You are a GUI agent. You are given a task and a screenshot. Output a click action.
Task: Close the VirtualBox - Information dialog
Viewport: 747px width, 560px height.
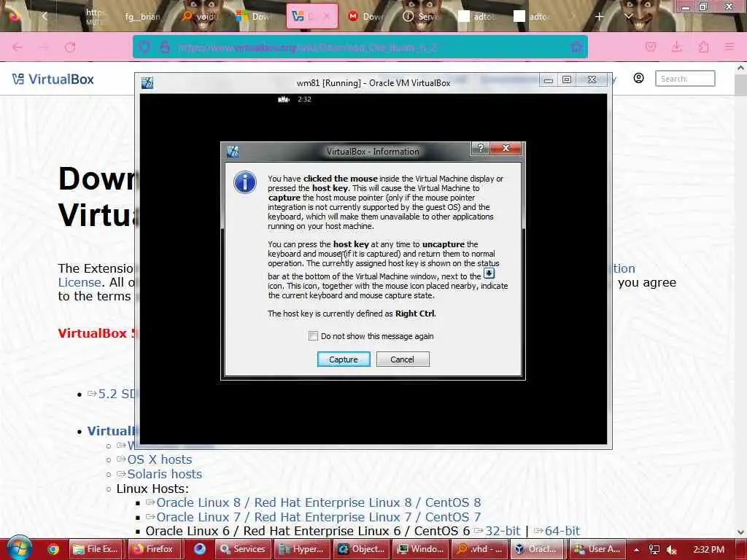pyautogui.click(x=506, y=148)
